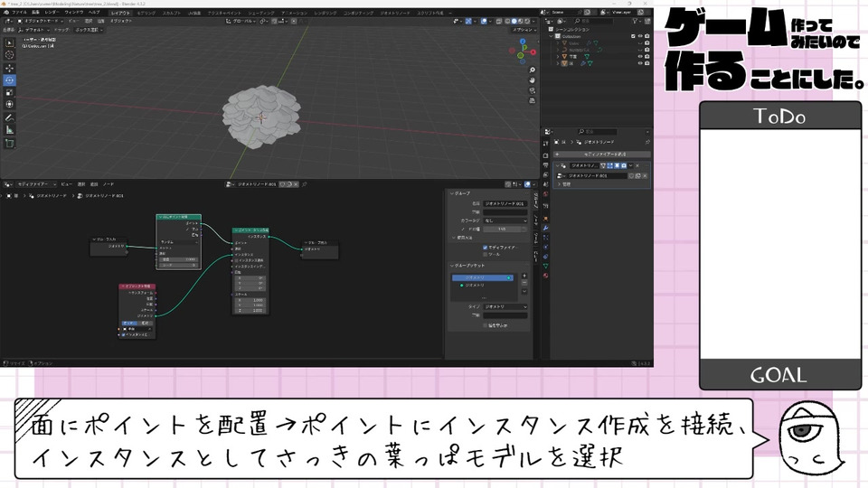Hide the Collection with its eye icon
868x488 pixels.
(x=640, y=36)
